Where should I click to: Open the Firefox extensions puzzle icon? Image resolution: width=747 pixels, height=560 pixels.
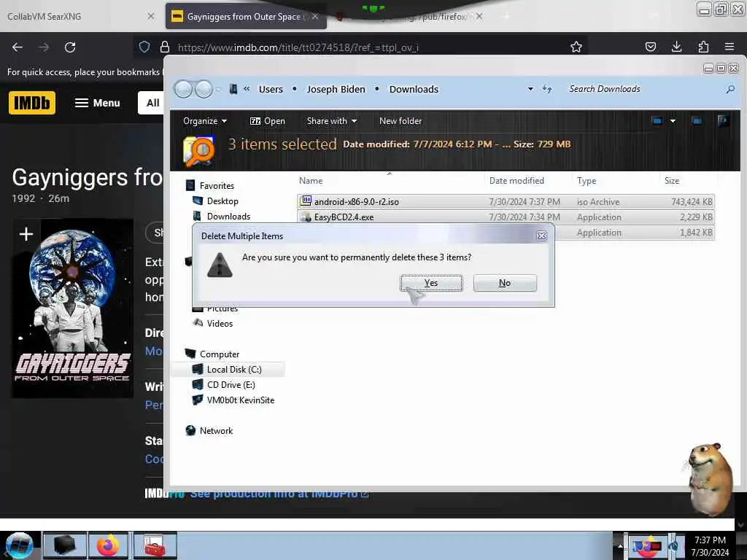(703, 47)
